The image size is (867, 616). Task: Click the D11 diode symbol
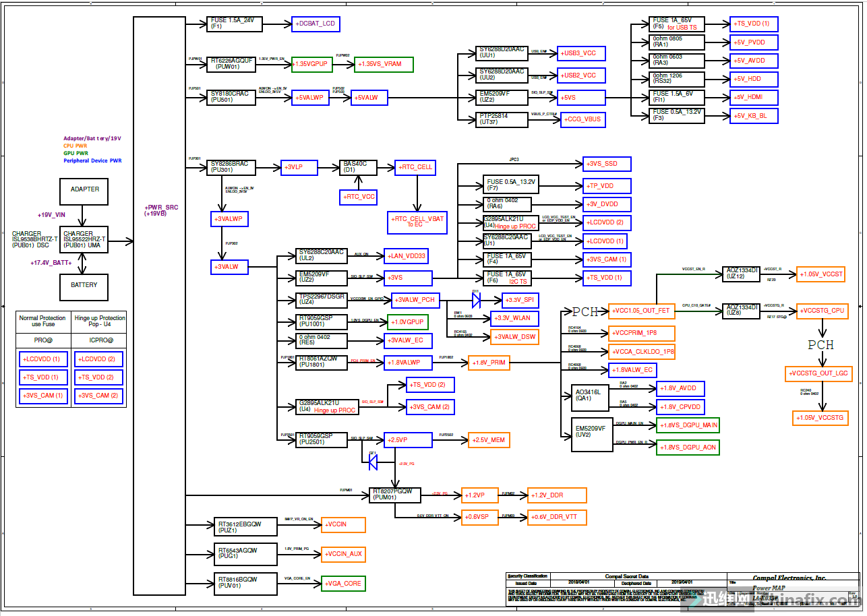(x=476, y=299)
